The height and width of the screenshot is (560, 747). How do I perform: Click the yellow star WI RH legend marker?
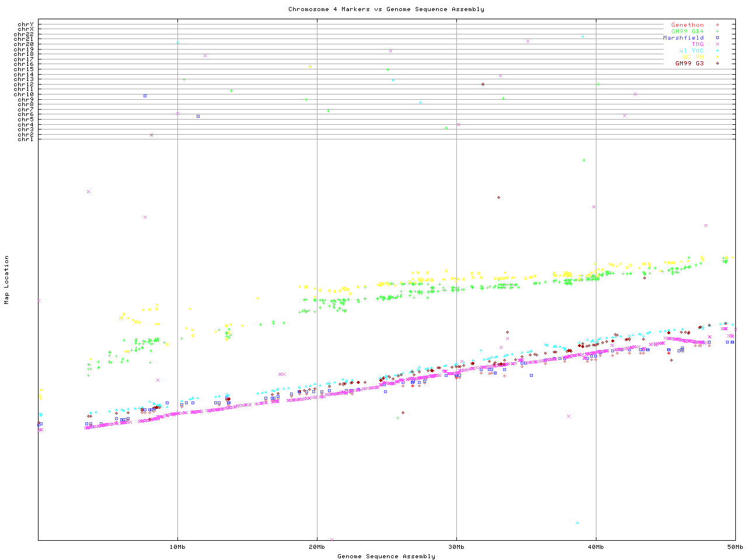click(717, 57)
